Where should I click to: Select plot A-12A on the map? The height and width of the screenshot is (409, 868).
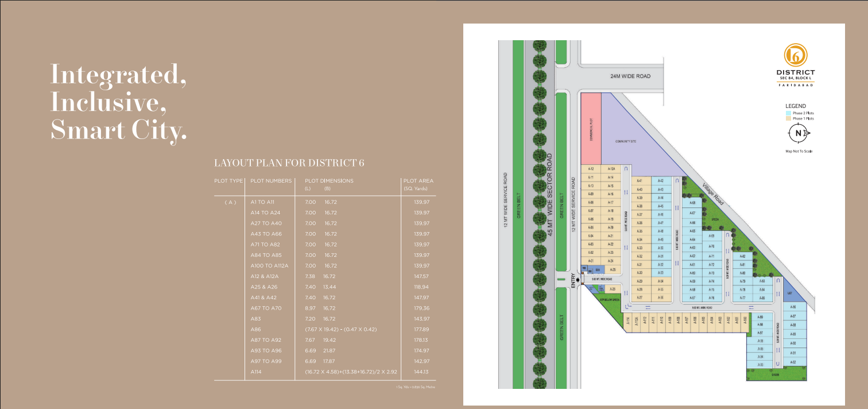pyautogui.click(x=610, y=168)
